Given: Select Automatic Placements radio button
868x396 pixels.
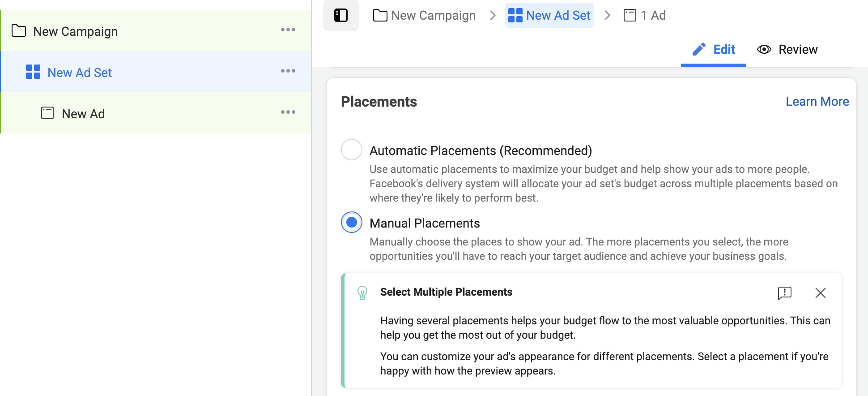Looking at the screenshot, I should [x=352, y=150].
